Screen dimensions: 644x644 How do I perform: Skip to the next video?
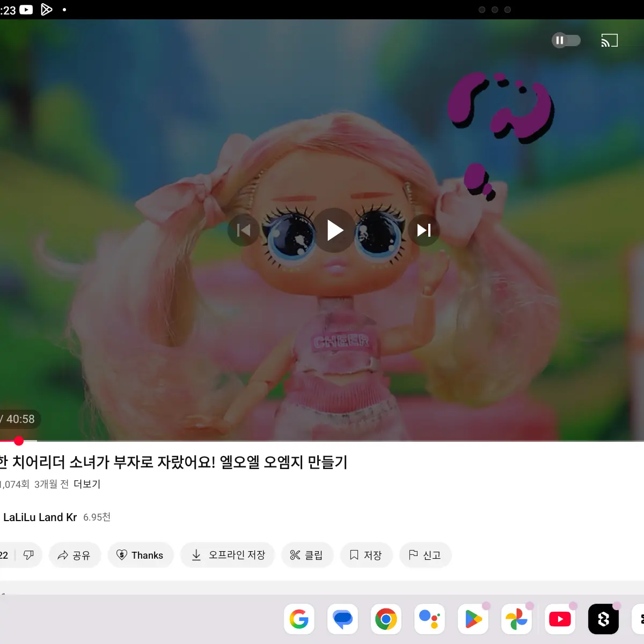click(x=424, y=230)
